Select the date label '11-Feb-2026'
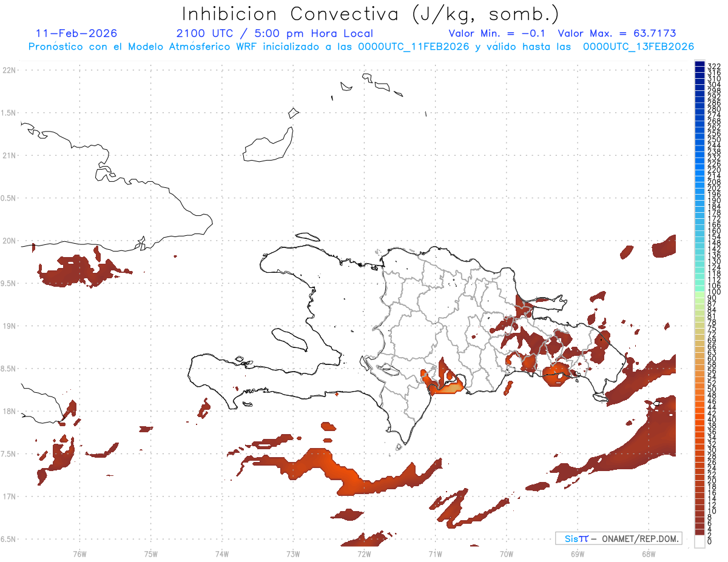The image size is (728, 562). pyautogui.click(x=76, y=33)
